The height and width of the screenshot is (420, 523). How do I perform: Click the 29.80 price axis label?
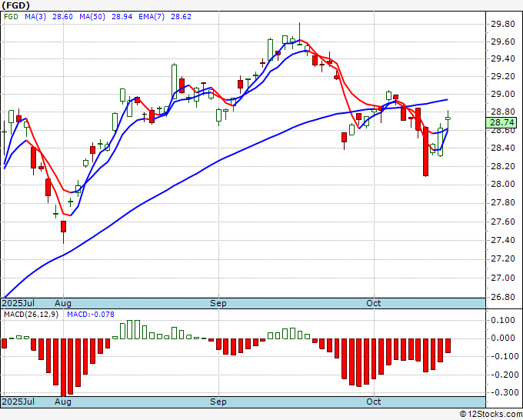coord(503,24)
